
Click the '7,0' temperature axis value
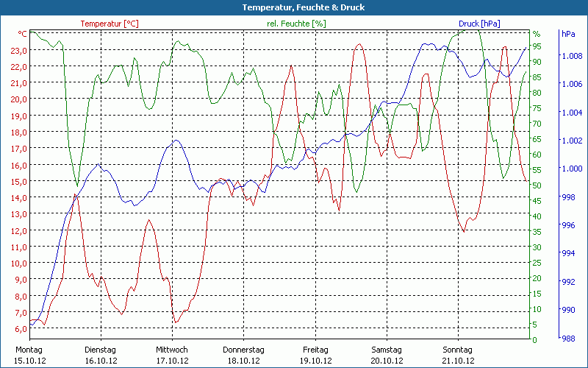21,312
